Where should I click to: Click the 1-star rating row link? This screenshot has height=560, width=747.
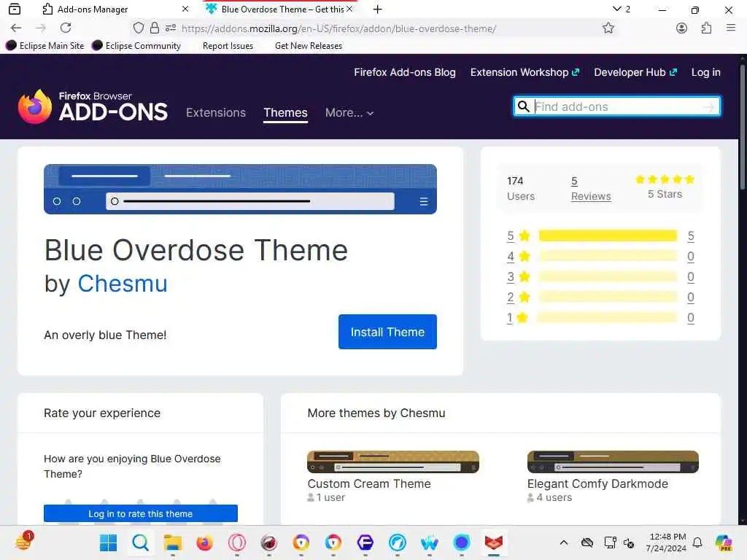[x=600, y=318]
